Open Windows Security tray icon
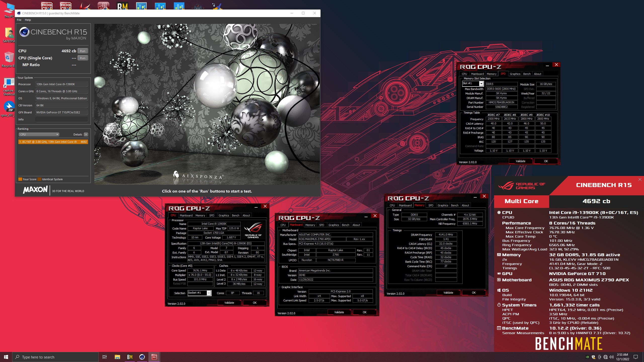 click(x=593, y=357)
